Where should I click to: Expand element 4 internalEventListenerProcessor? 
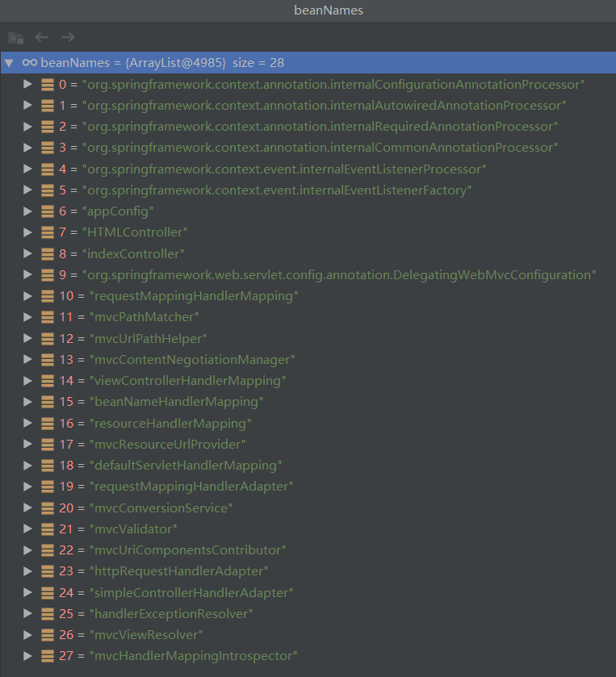coord(27,169)
